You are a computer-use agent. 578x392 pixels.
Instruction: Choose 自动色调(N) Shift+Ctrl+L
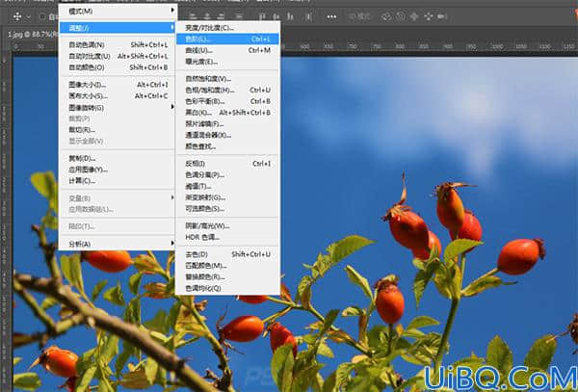tap(118, 45)
